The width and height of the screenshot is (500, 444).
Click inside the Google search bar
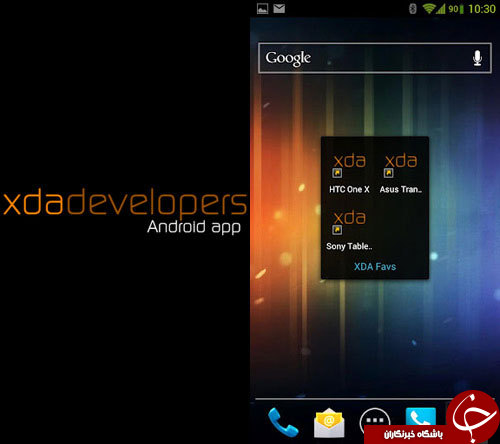point(375,58)
